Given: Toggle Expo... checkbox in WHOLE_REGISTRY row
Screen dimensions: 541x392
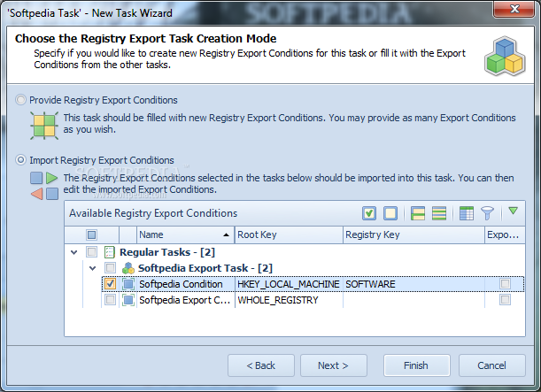Looking at the screenshot, I should 505,300.
